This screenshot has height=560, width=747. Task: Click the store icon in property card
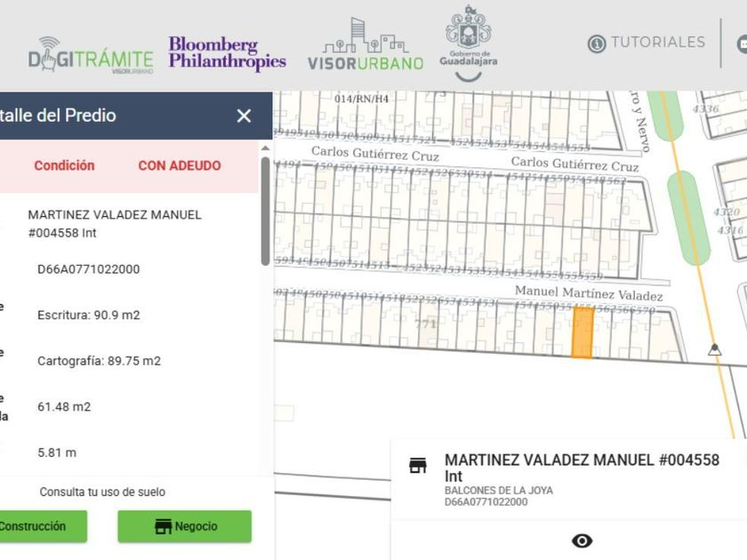418,465
